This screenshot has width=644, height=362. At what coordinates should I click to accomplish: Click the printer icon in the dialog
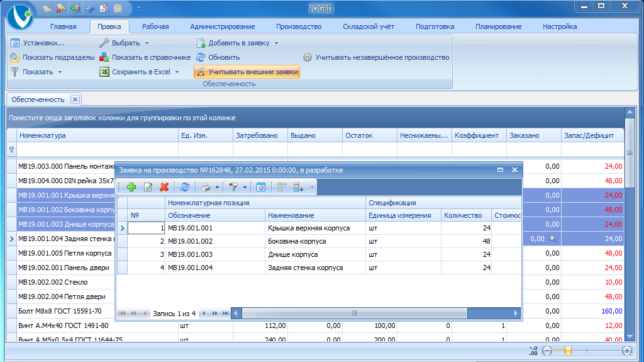pos(206,187)
